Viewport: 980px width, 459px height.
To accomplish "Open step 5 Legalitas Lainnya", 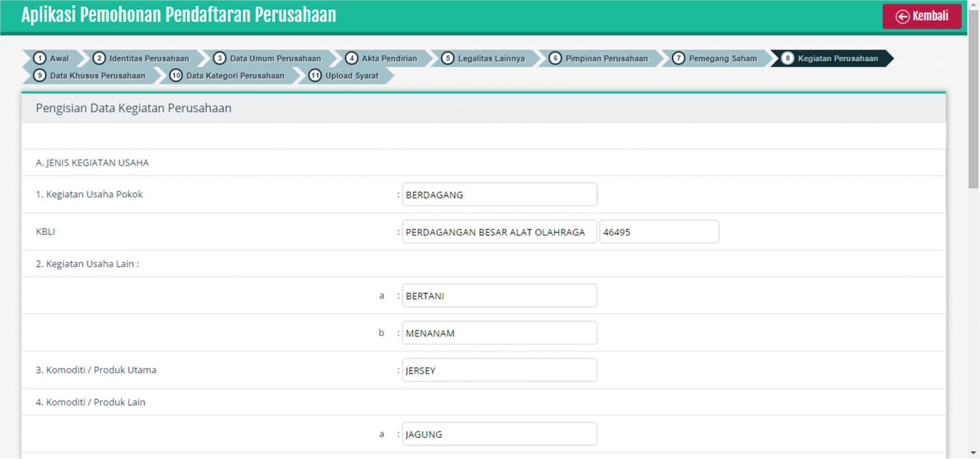I will click(484, 58).
